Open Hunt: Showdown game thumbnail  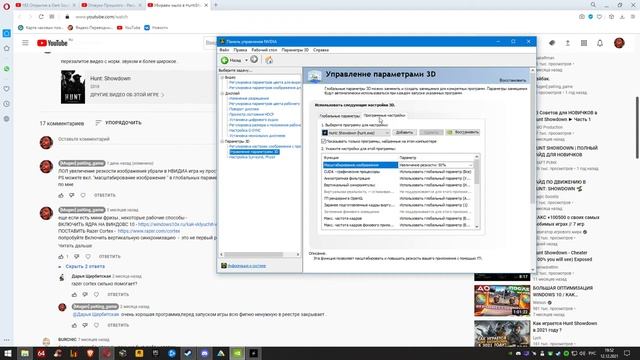(73, 87)
